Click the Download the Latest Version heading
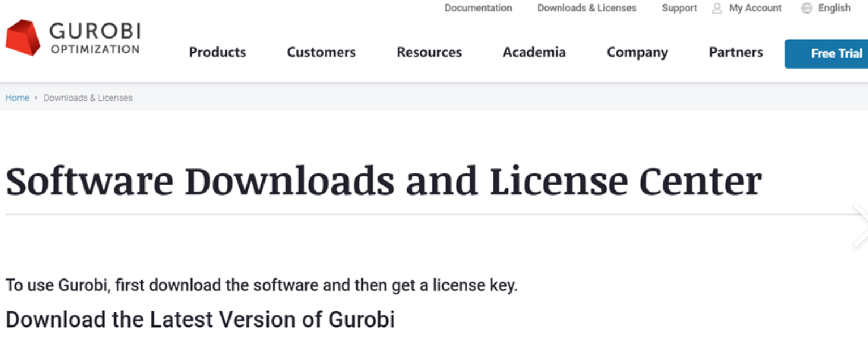This screenshot has height=343, width=868. [200, 319]
